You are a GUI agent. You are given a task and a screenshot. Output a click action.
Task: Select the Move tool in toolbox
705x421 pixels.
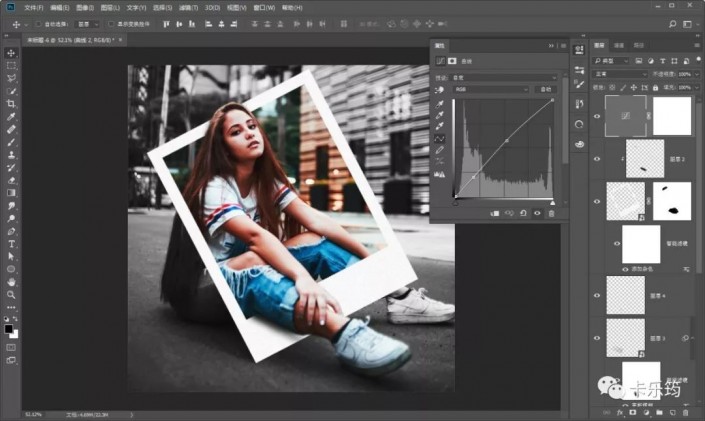click(11, 53)
